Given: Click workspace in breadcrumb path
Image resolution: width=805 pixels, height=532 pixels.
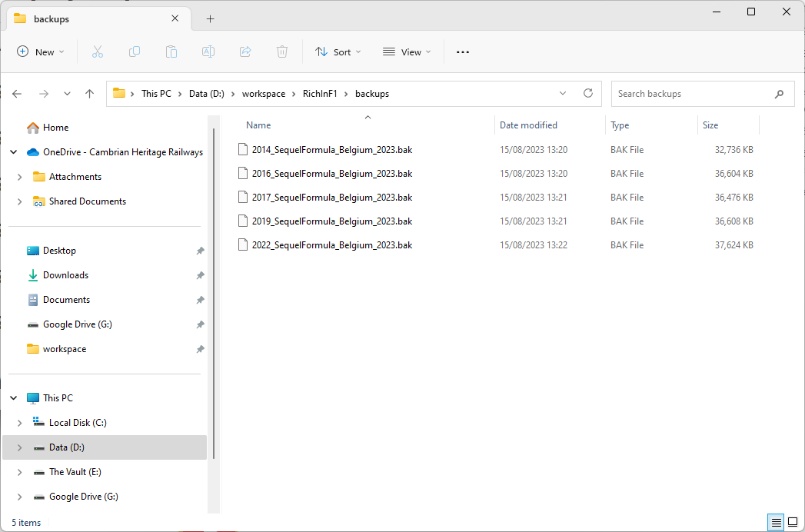Looking at the screenshot, I should [x=264, y=94].
